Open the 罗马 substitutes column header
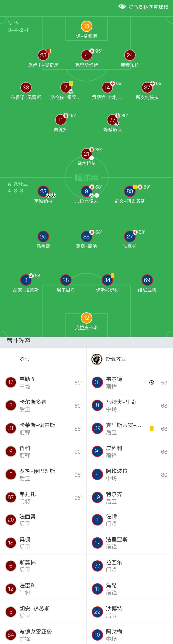The image size is (173, 644). pyautogui.click(x=25, y=359)
